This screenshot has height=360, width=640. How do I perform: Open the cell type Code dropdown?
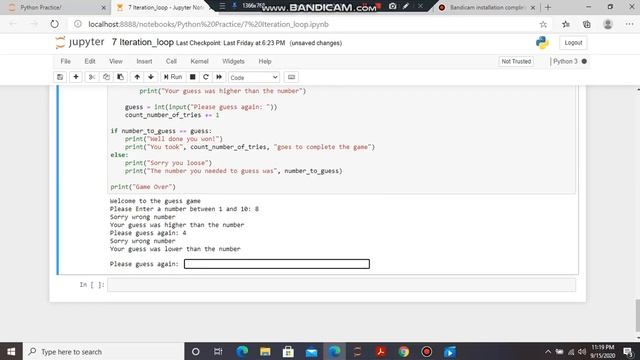254,77
